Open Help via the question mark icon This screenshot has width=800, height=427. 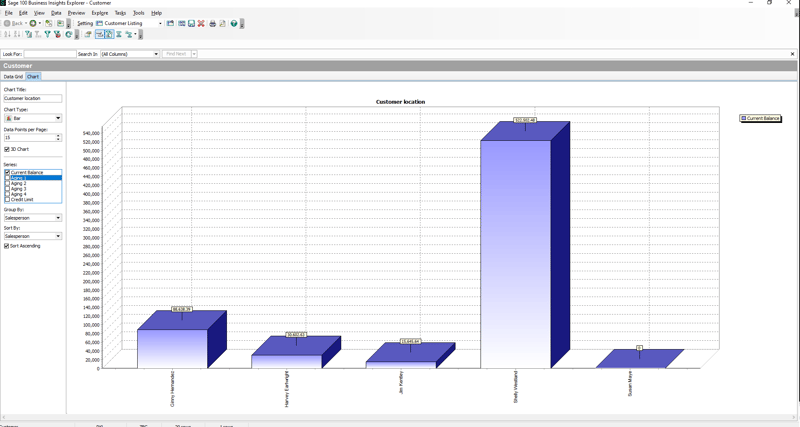pyautogui.click(x=234, y=23)
